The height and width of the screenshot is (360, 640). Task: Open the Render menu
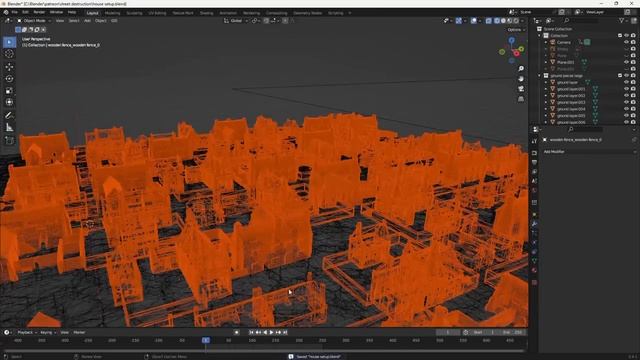coord(39,13)
